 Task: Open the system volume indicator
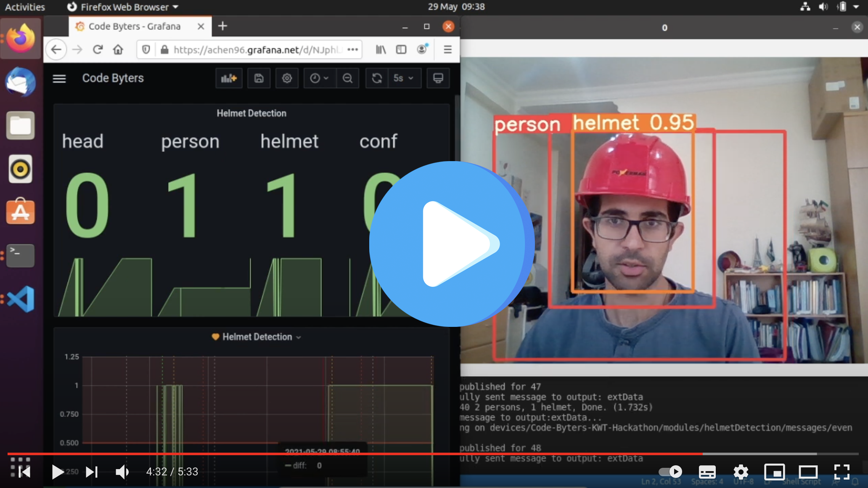tap(823, 7)
